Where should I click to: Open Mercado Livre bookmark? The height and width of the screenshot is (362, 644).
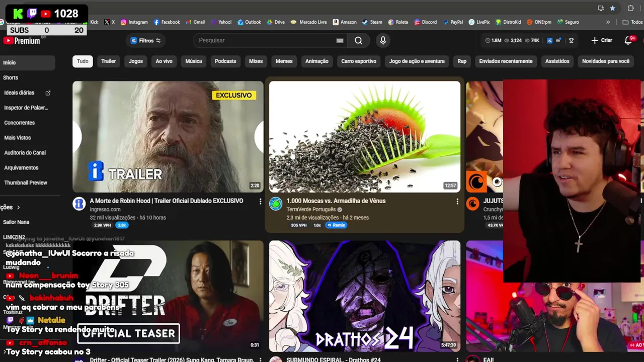pos(309,22)
